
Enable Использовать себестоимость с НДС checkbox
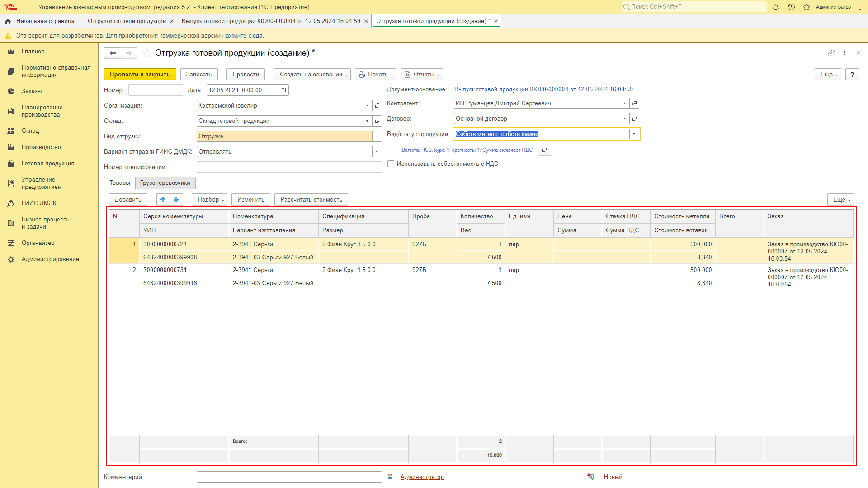pos(391,164)
